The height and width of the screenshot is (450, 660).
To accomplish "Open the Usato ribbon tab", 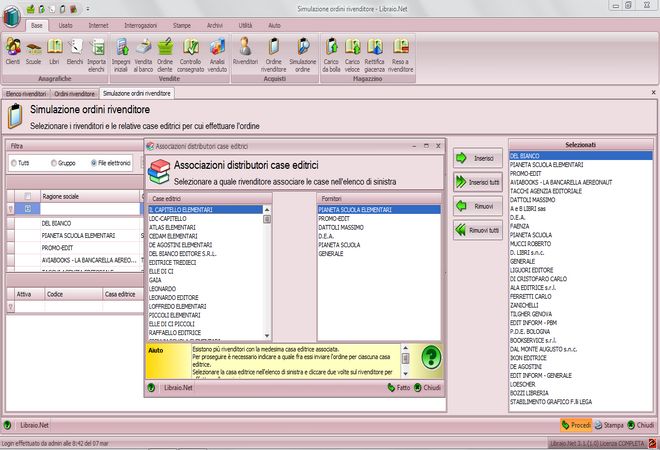I will pyautogui.click(x=65, y=26).
